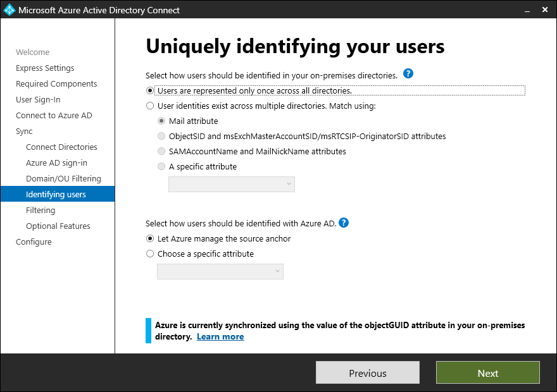Go to the Welcome step in sidebar
Screen dimensions: 557x392
click(32, 52)
